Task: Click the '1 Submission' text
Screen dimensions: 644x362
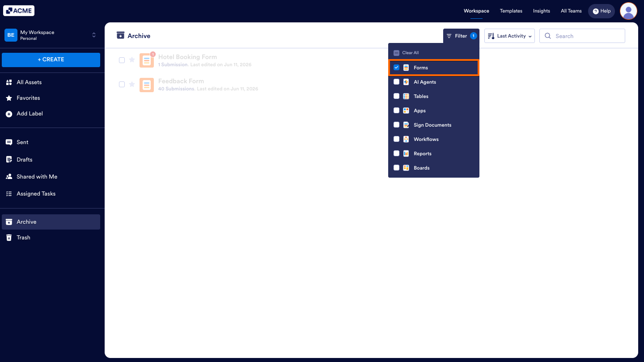Action: 173,65
